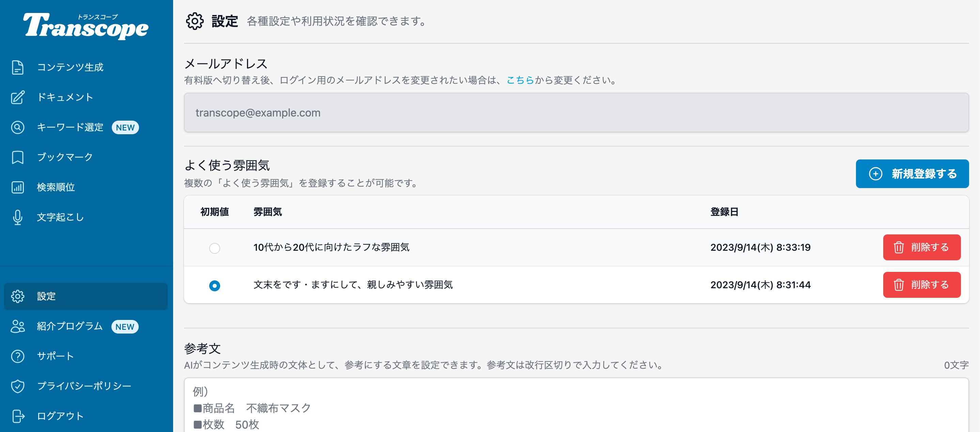Delete the 10代から20代 atmosphere entry
The image size is (980, 432).
[921, 248]
